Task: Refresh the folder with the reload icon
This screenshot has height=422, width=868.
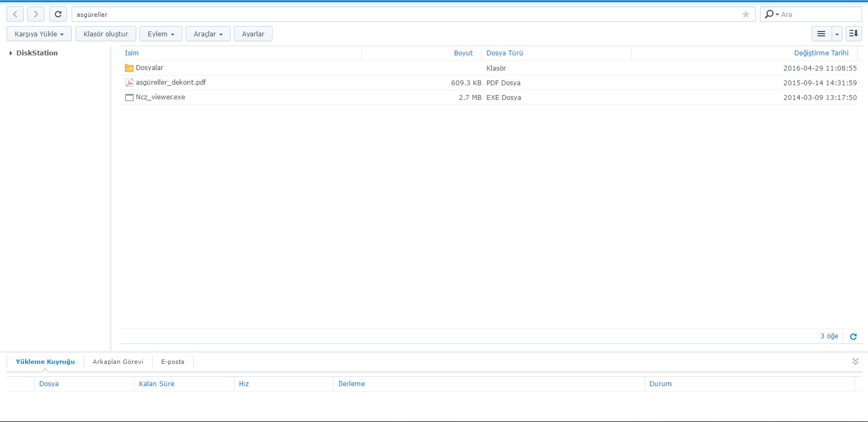Action: point(58,14)
